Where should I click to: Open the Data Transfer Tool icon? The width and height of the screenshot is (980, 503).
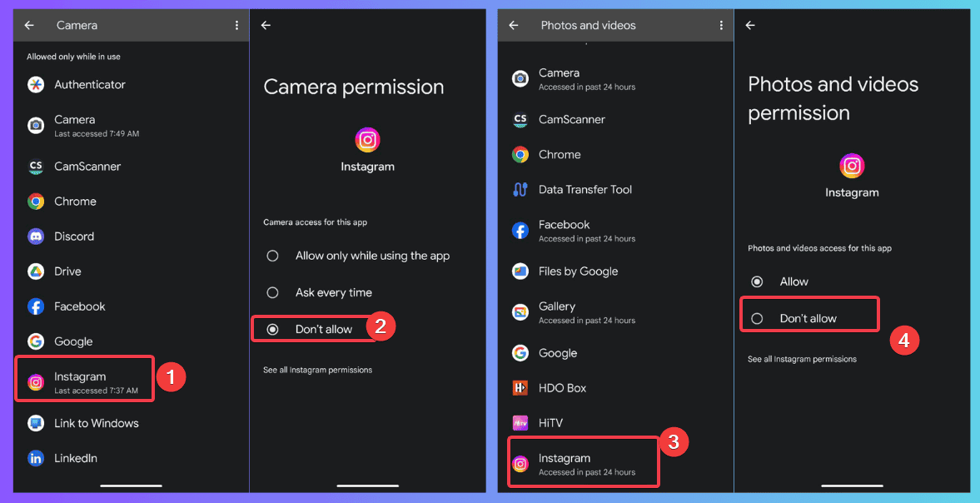[x=520, y=189]
